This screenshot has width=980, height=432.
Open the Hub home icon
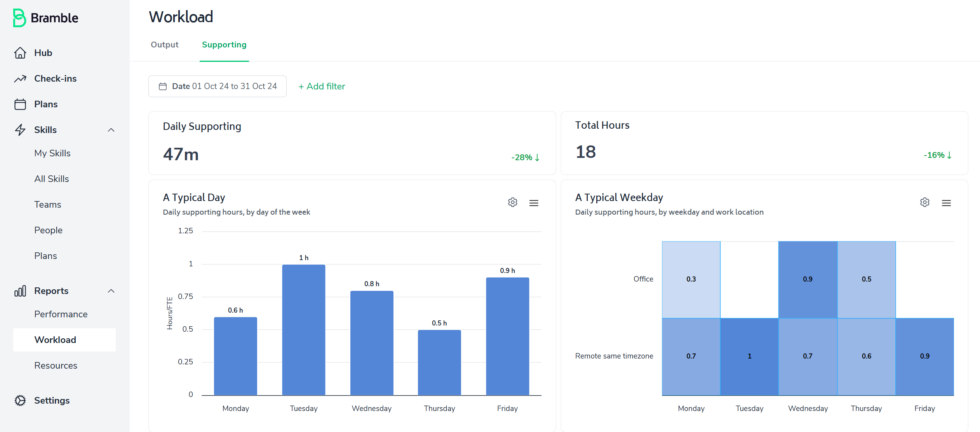click(x=20, y=53)
